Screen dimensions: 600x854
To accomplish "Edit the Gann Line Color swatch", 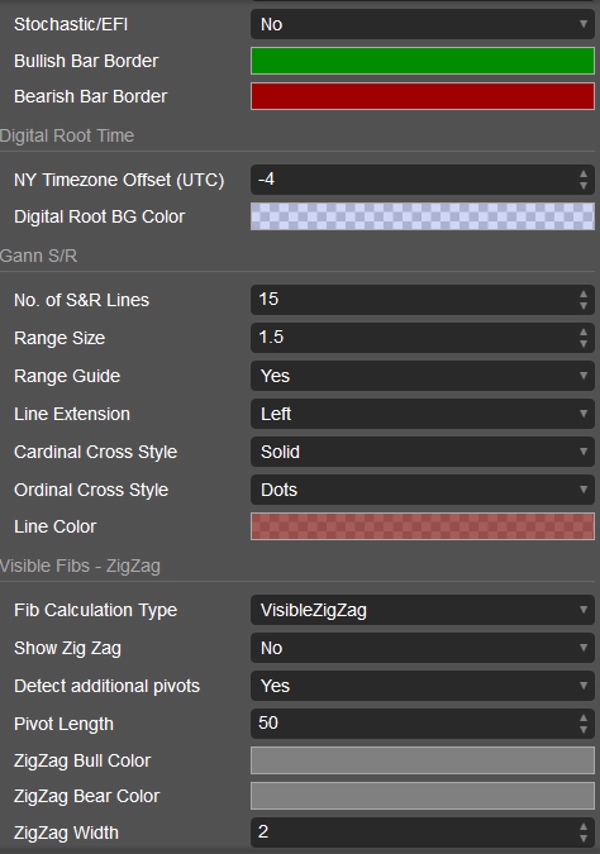I will pos(420,527).
